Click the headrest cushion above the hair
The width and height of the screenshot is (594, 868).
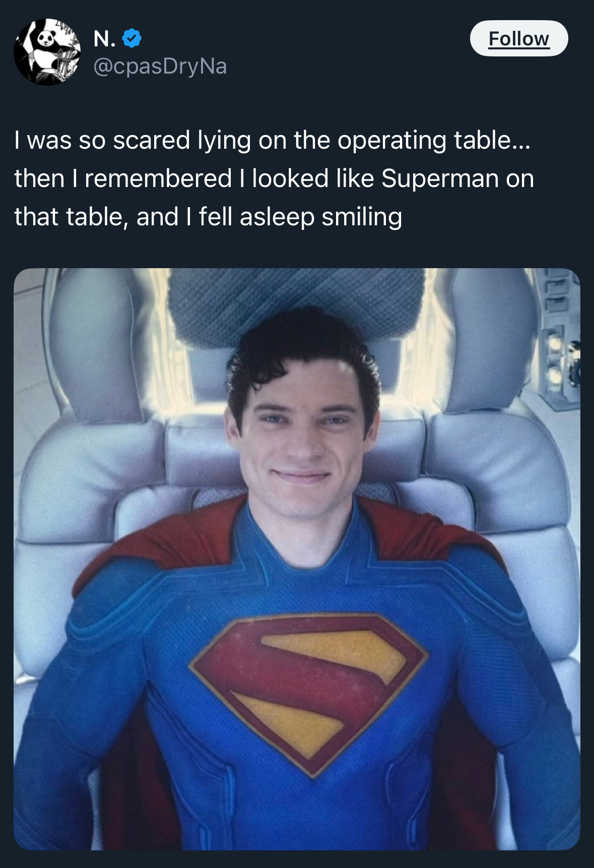pyautogui.click(x=297, y=302)
